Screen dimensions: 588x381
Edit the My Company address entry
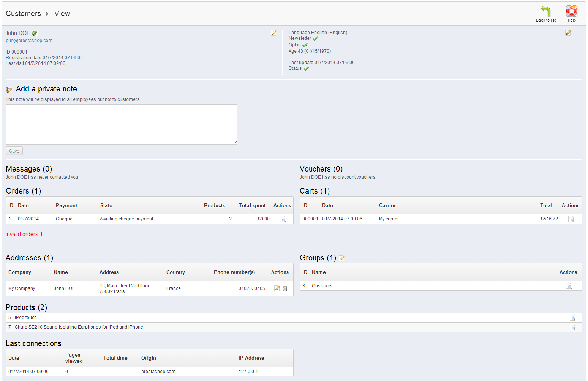[x=277, y=288]
